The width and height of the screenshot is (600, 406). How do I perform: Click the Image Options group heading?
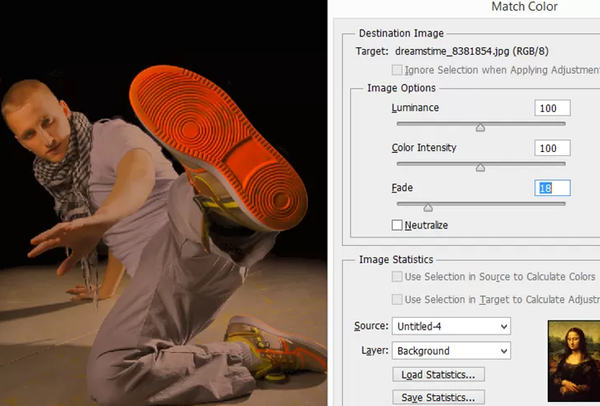click(401, 88)
